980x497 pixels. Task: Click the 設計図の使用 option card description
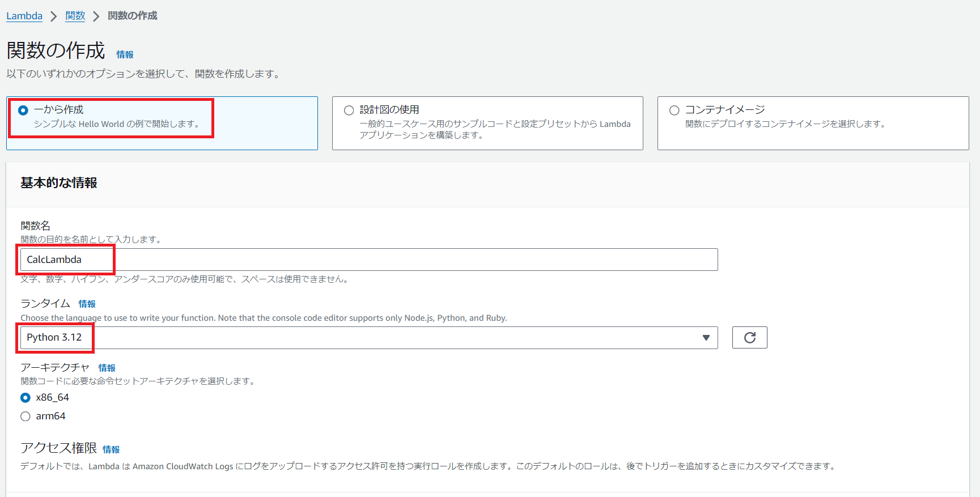(494, 129)
